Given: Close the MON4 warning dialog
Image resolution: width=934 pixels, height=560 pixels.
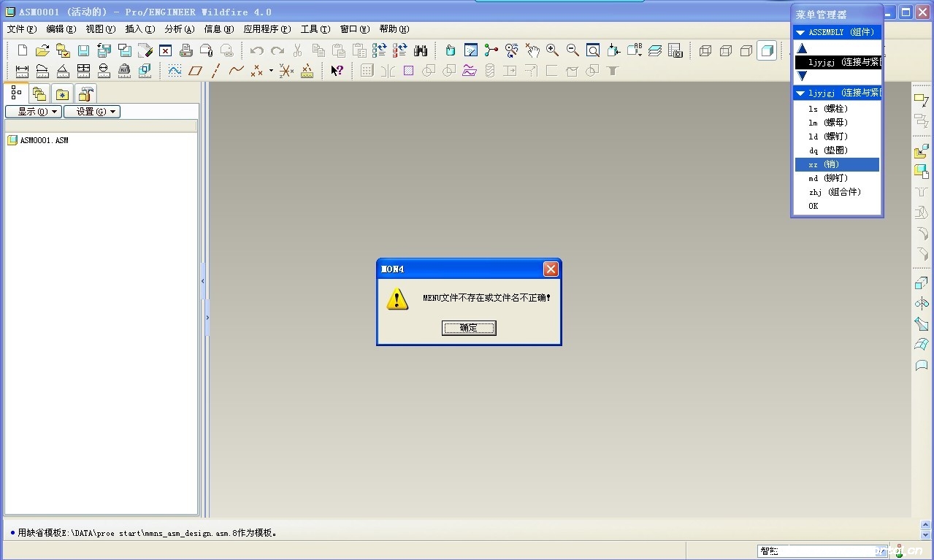Looking at the screenshot, I should click(551, 269).
